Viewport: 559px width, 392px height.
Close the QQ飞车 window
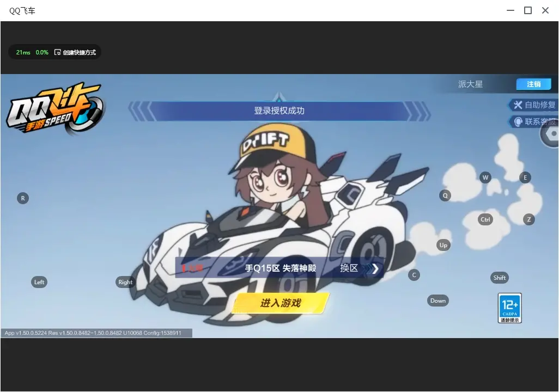(545, 11)
